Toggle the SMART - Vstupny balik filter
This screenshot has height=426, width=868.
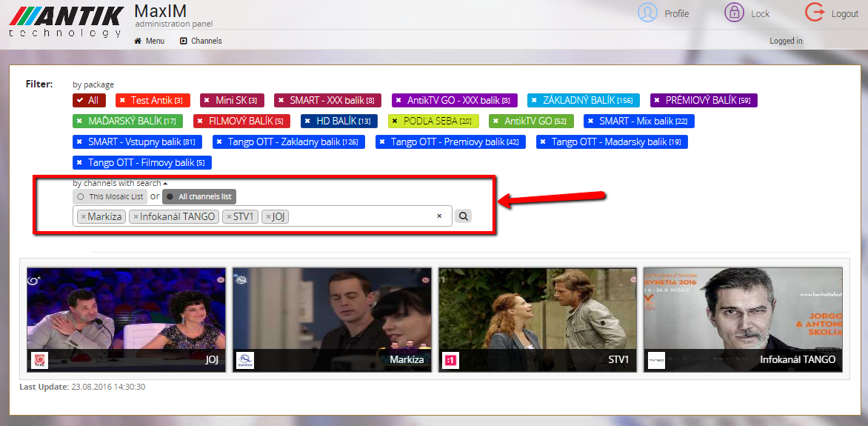tap(137, 142)
